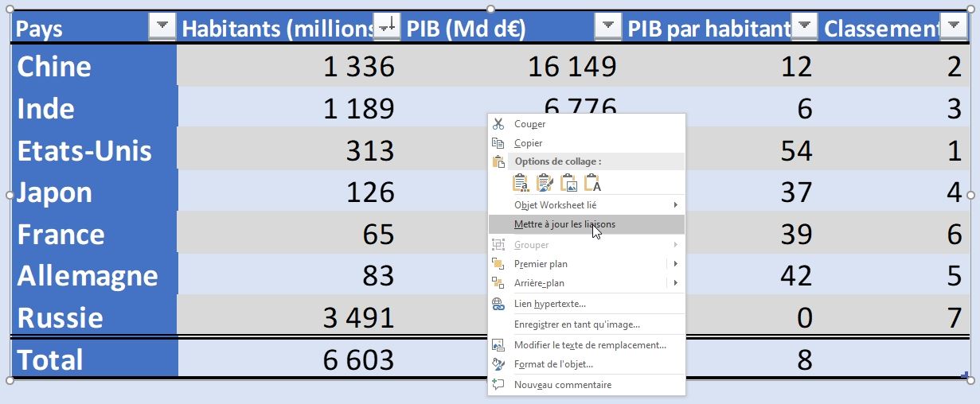Click the Pays column header text
Image resolution: width=980 pixels, height=404 pixels.
[40, 29]
